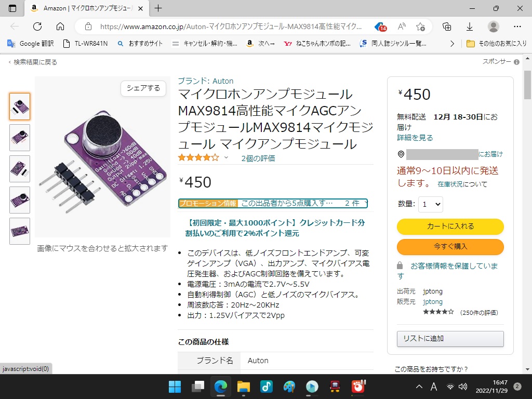Select the Amazon product page tab
The image size is (532, 399).
click(87, 8)
